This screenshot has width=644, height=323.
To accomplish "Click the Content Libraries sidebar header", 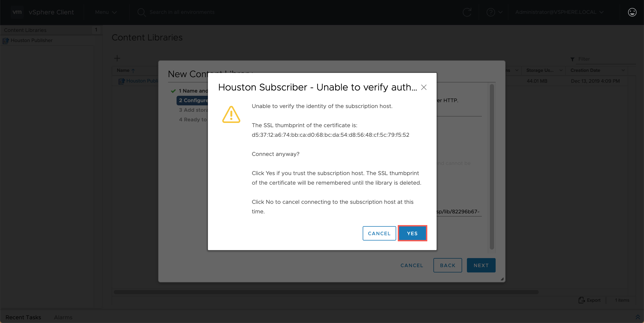I will tap(25, 30).
